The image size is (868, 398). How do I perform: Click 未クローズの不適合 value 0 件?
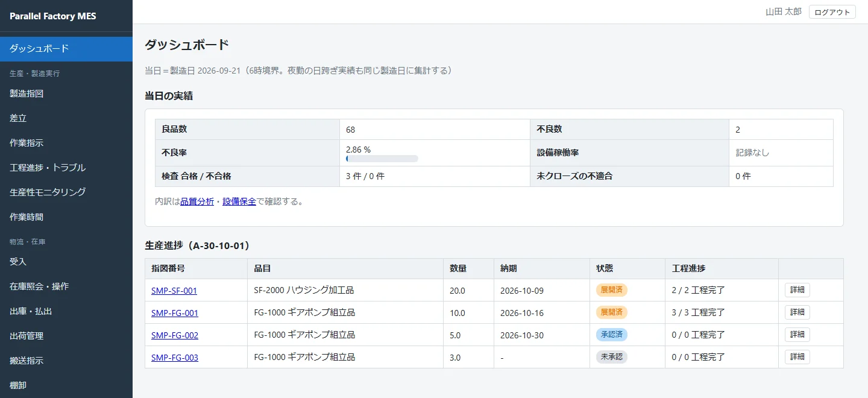point(743,177)
